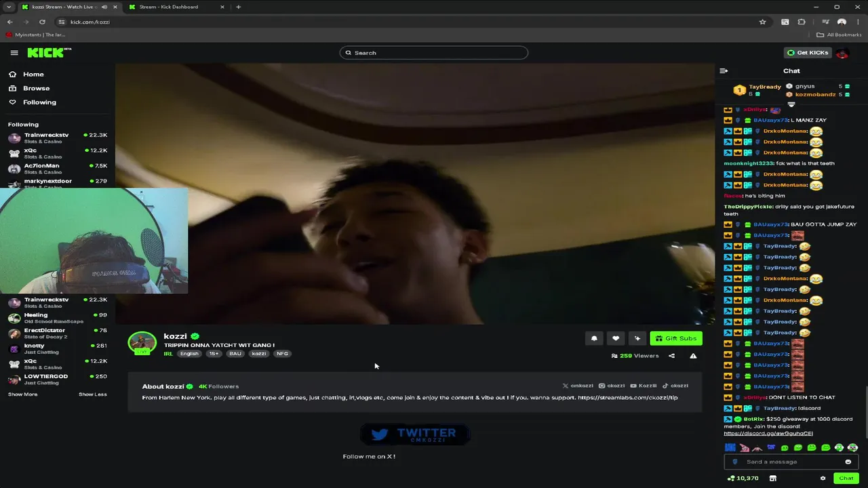The image size is (868, 488).
Task: Click the sparkle icon beside Gift Subs
Action: (x=637, y=338)
